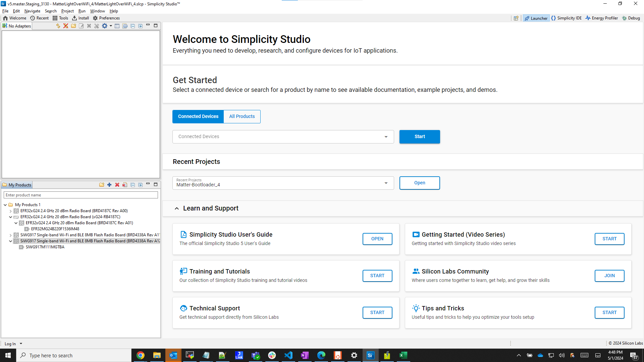Open the Simplicity Studio User's Guide
Viewport: 644px width, 362px height.
[x=377, y=239]
